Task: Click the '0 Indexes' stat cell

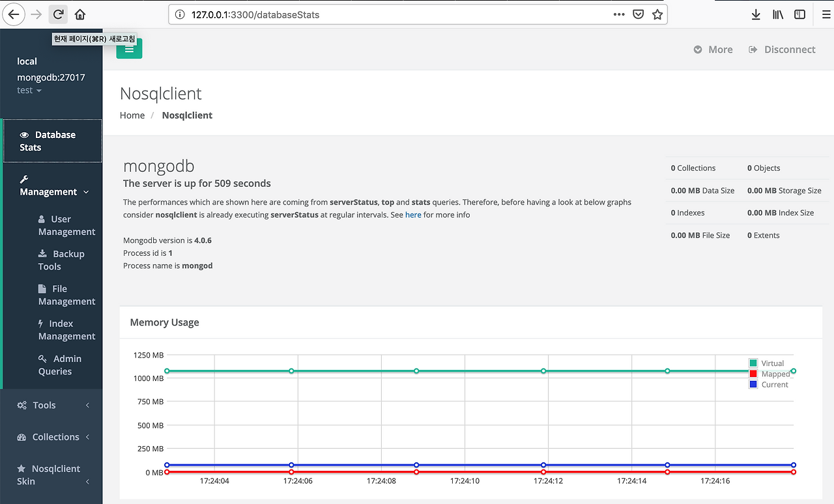Action: click(688, 213)
